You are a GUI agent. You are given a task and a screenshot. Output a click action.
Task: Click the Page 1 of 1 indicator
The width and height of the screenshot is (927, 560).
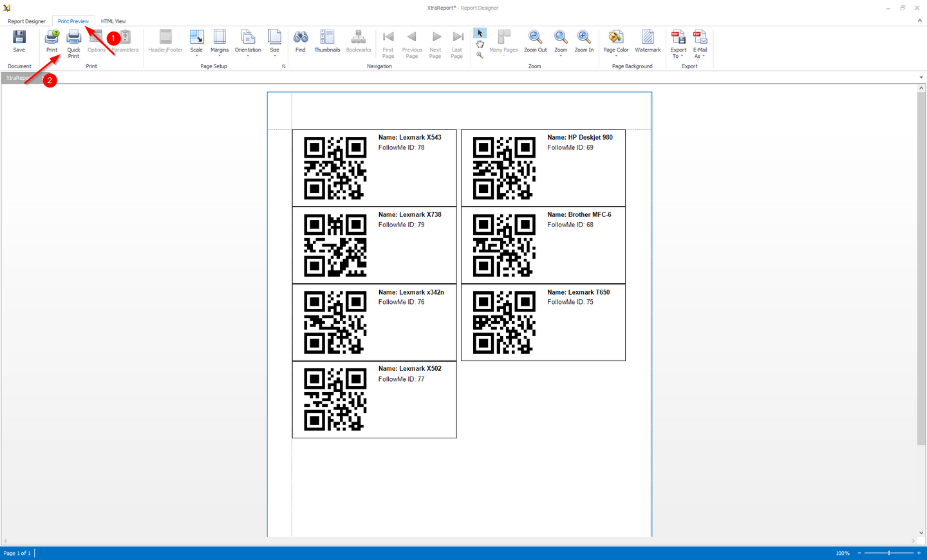tap(17, 554)
